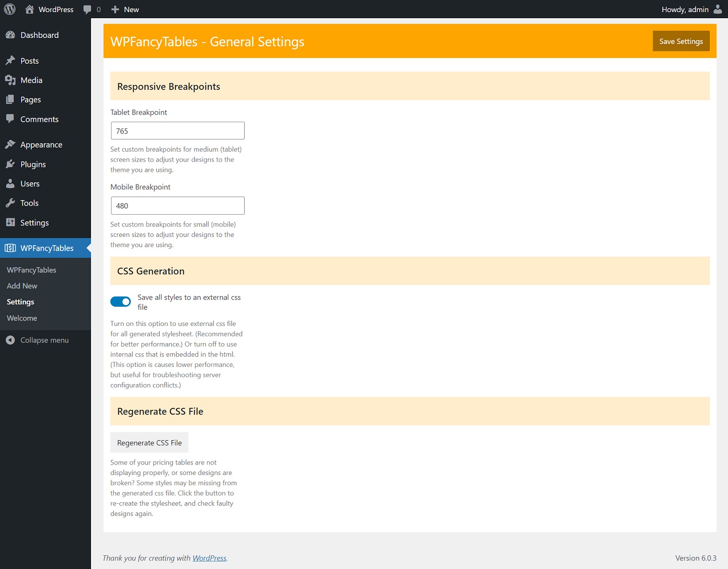Click the Save Settings button
This screenshot has width=728, height=569.
(681, 41)
